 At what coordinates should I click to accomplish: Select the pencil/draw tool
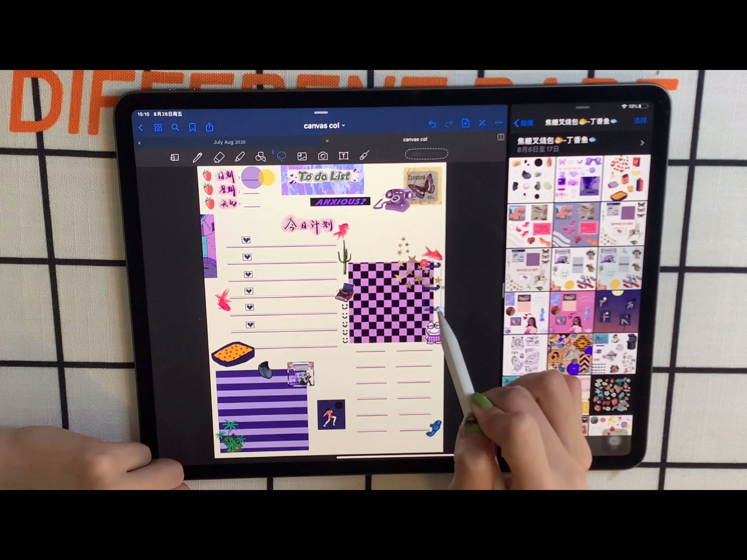click(198, 156)
